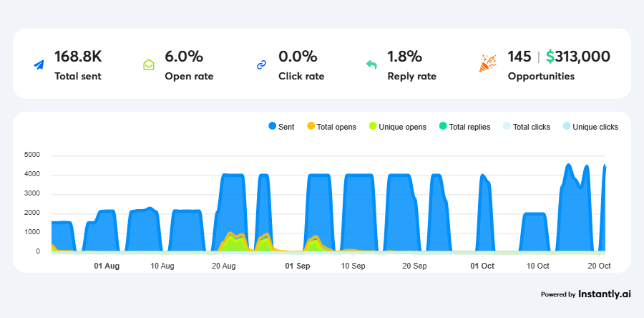Screen dimensions: 644x318
Task: Click the Opportunities label
Action: coord(542,77)
